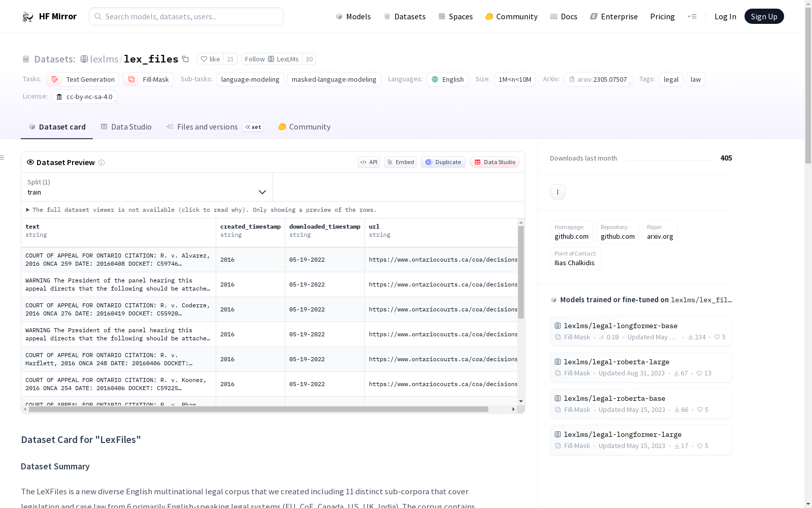Switch to the Data Studio tab

click(x=126, y=127)
